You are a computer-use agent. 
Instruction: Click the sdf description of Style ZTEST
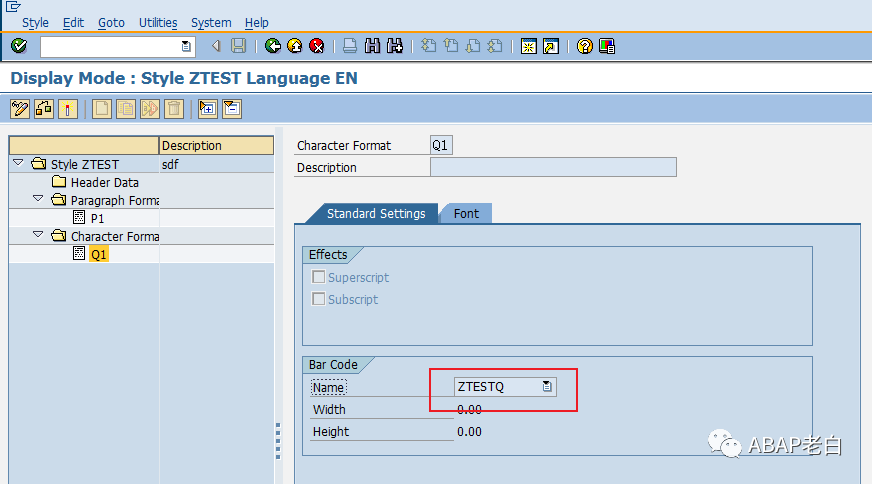tap(170, 165)
